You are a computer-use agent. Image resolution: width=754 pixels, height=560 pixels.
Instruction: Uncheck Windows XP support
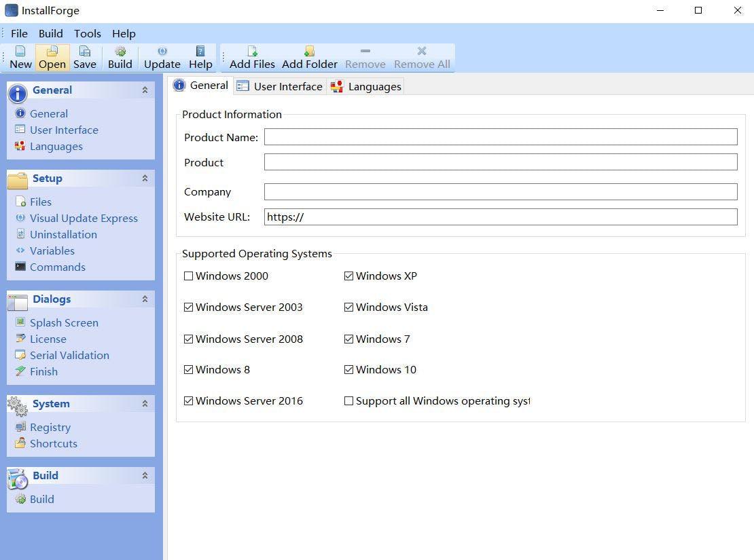click(x=348, y=276)
